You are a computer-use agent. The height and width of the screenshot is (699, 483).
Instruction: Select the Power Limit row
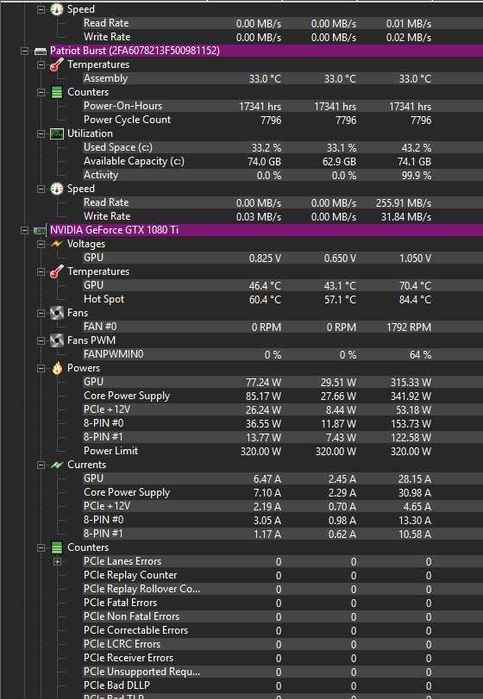pos(282,451)
